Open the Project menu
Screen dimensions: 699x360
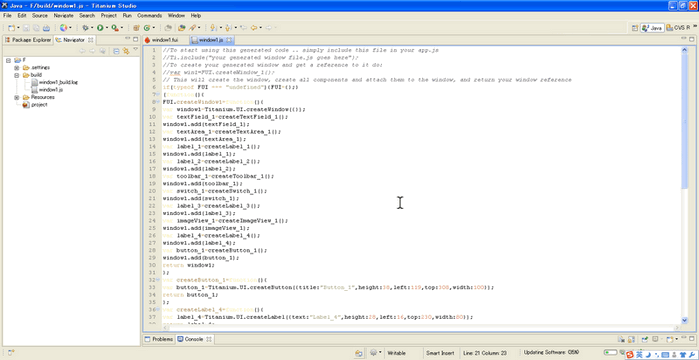[108, 16]
